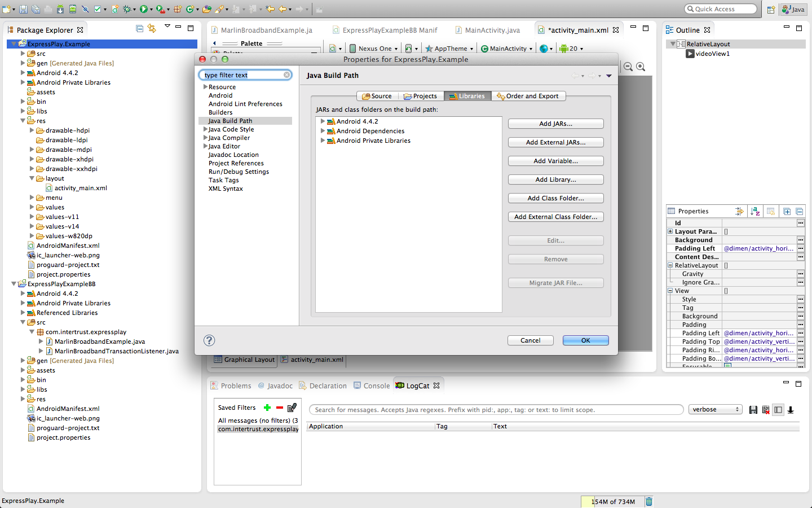Confirm the dialog with OK
The height and width of the screenshot is (508, 812).
[x=585, y=340]
